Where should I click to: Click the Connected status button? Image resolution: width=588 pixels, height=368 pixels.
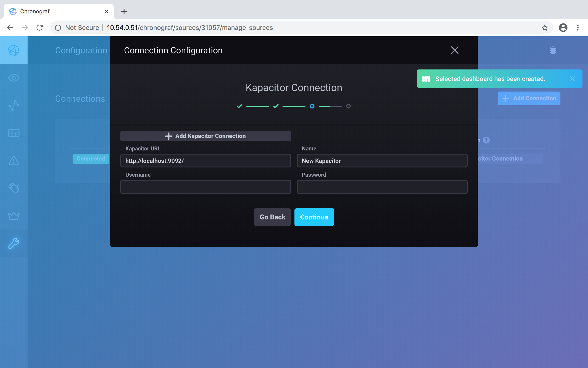pos(91,159)
